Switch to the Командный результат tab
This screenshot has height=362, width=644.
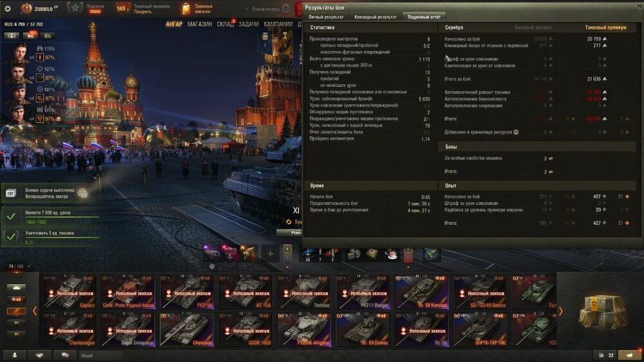[x=375, y=17]
